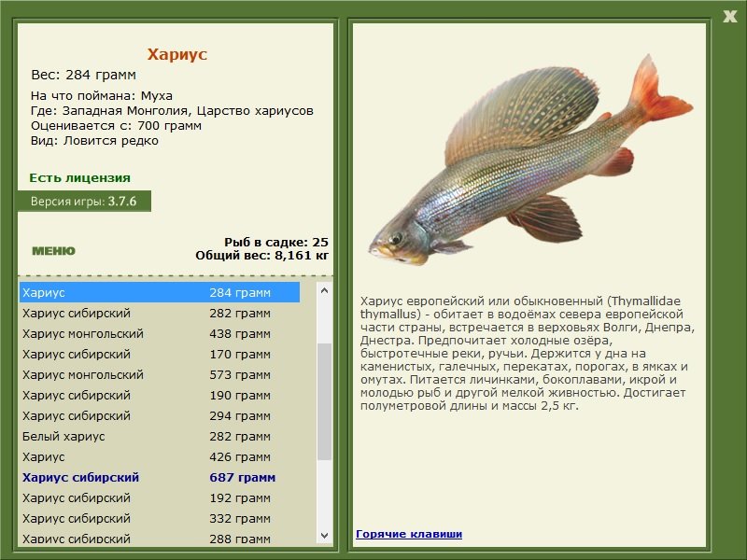The width and height of the screenshot is (747, 560).
Task: Select Белый хариус 282 грамм row
Action: click(x=160, y=436)
